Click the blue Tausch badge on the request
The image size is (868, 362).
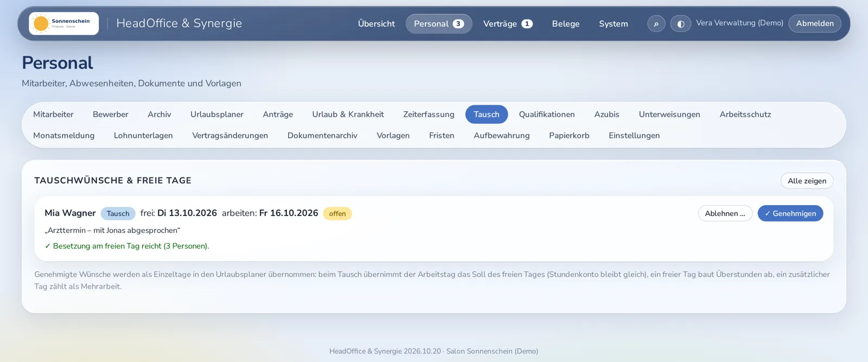click(118, 213)
